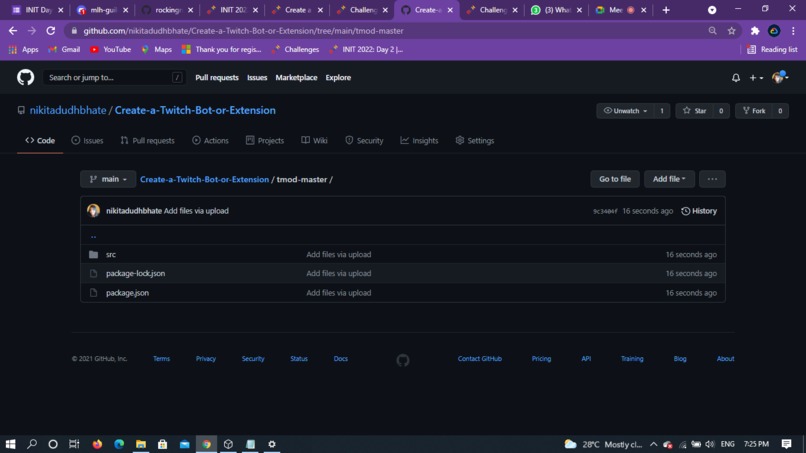Viewport: 806px width, 453px height.
Task: Open the Chrome three-dot menu
Action: [793, 31]
